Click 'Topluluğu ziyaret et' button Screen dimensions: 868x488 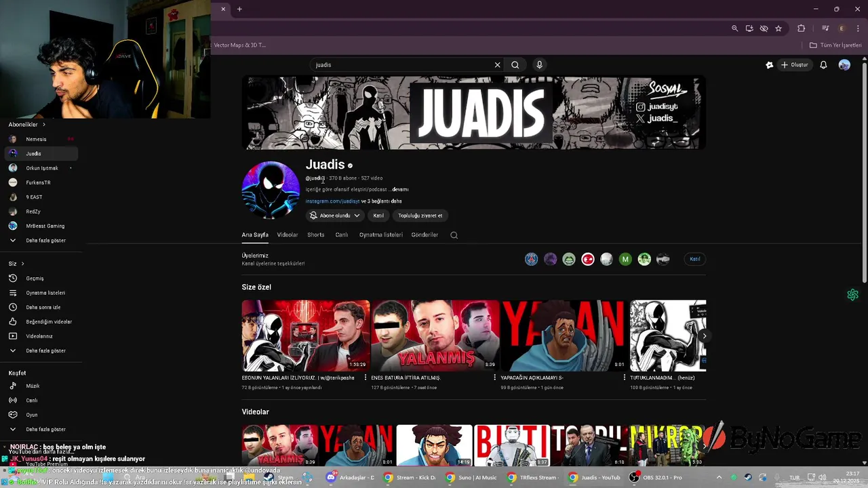(x=420, y=216)
